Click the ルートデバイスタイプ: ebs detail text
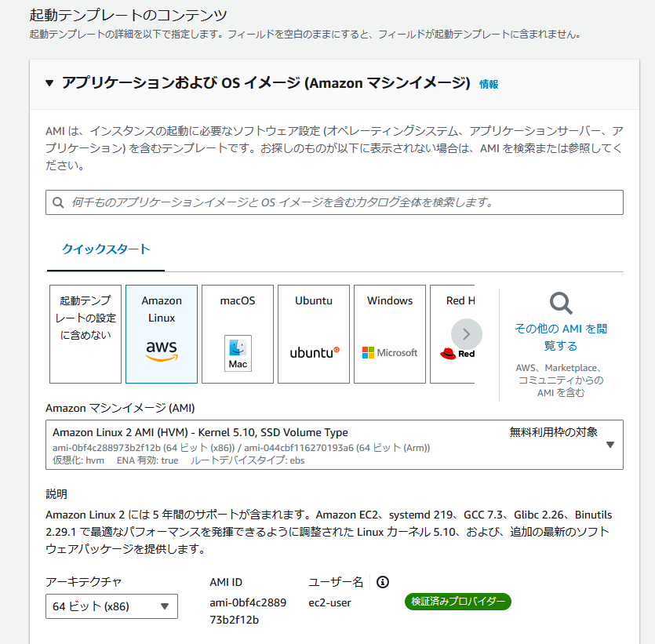655x644 pixels. [x=248, y=460]
